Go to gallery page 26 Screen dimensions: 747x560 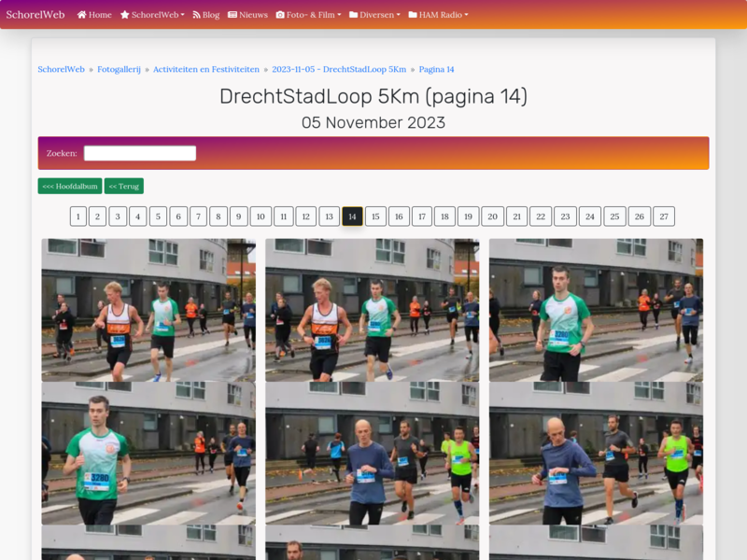(640, 217)
